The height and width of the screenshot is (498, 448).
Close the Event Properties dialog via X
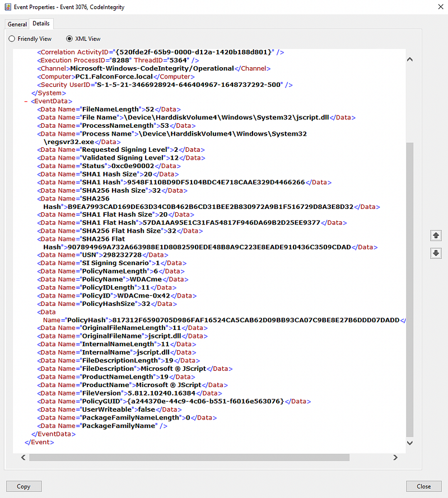(x=440, y=7)
